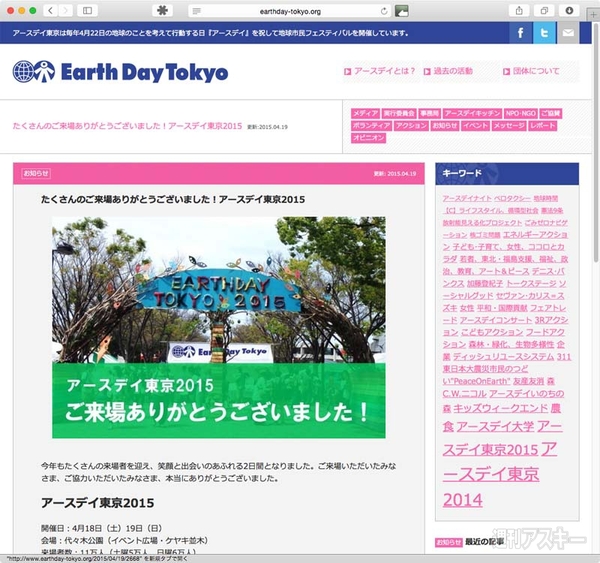The width and height of the screenshot is (600, 563).
Task: Go forward with Safari's forward arrow
Action: 65,11
